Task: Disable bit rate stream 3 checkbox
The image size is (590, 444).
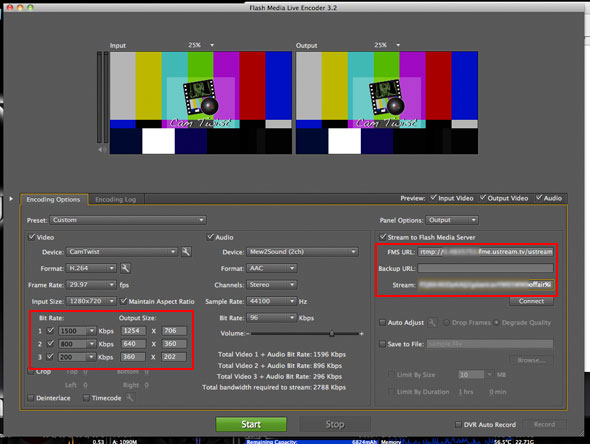Action: [50, 357]
